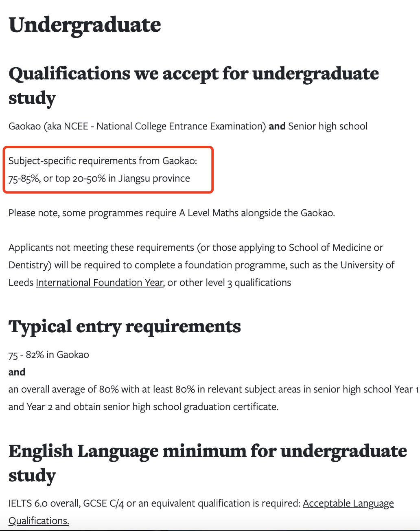The height and width of the screenshot is (531, 420).
Task: Click 'Subject-specific requirements from Gaokao:' line
Action: 103,161
